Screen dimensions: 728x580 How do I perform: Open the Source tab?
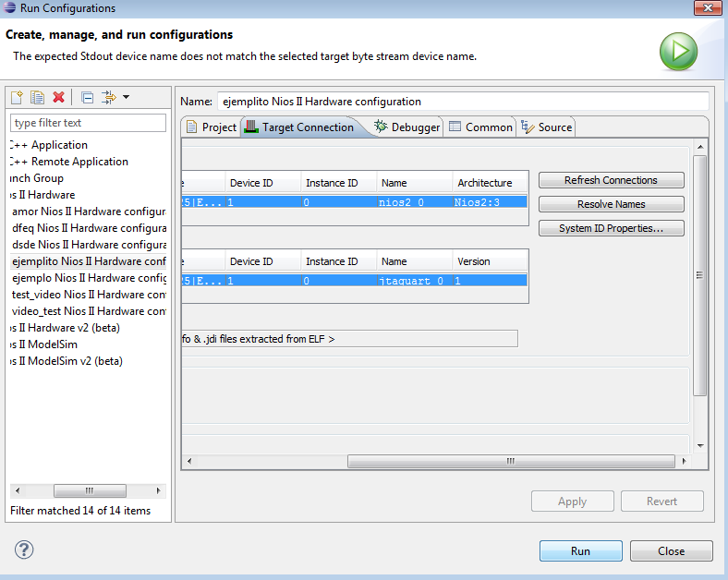(x=547, y=127)
